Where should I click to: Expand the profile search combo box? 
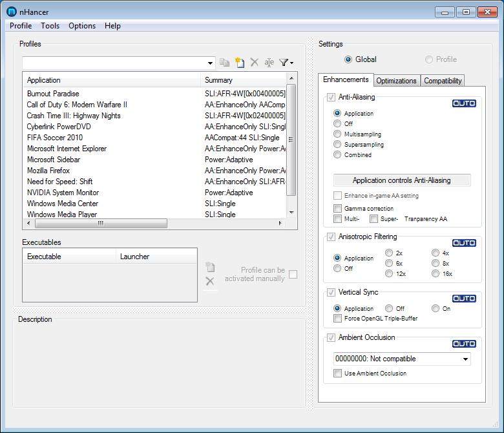pyautogui.click(x=211, y=63)
